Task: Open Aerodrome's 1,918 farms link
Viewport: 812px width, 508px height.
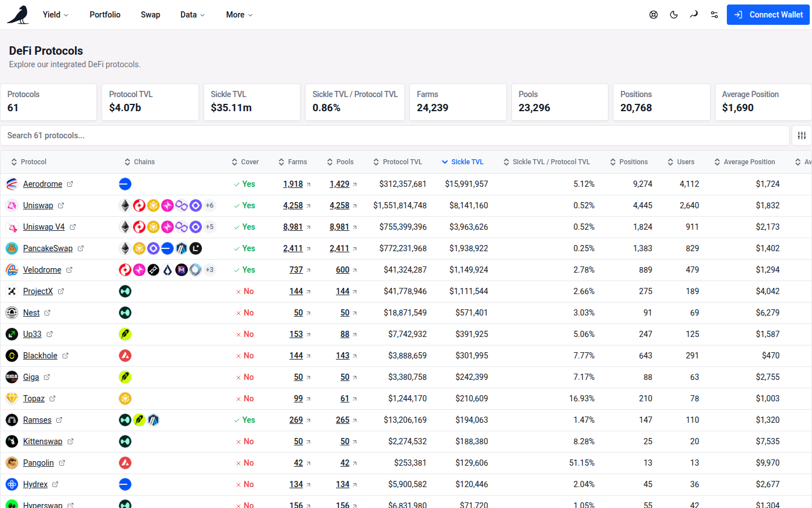Action: pyautogui.click(x=297, y=184)
